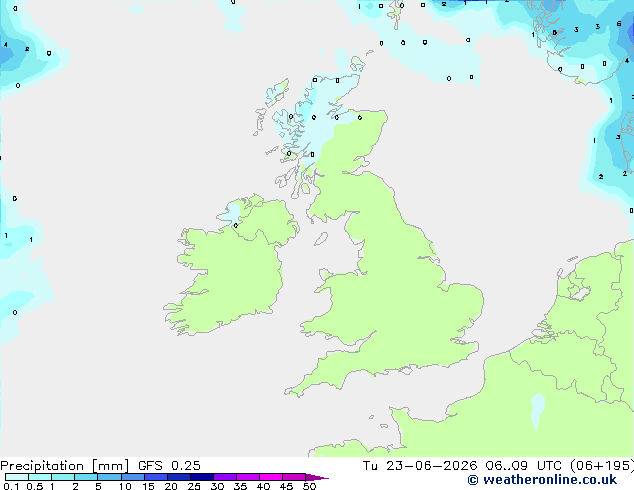Select the 0.1–0.5 mm legend color swatch
Screen dimensions: 634x490
click(17, 477)
